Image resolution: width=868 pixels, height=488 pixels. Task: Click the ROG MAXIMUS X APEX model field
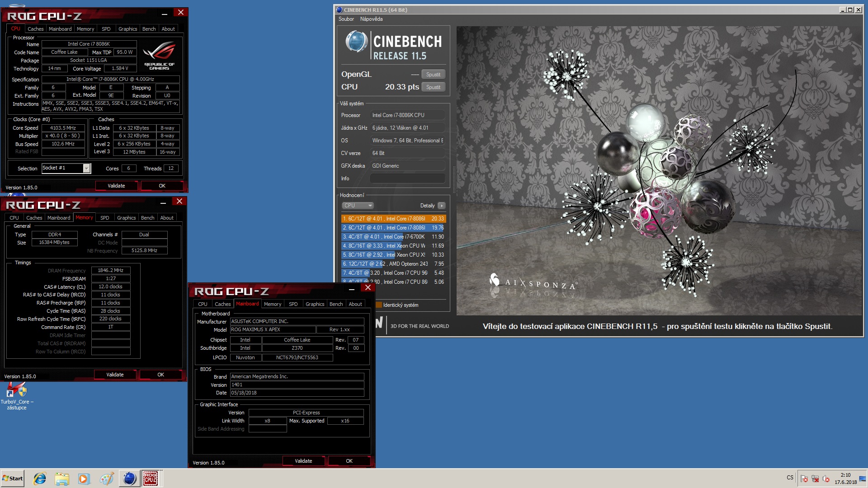click(x=273, y=329)
